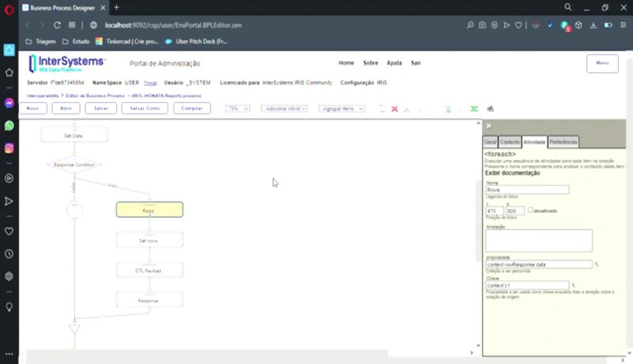This screenshot has height=364, width=633.
Task: Expand the Agrupar Itens dropdown
Action: pyautogui.click(x=341, y=108)
